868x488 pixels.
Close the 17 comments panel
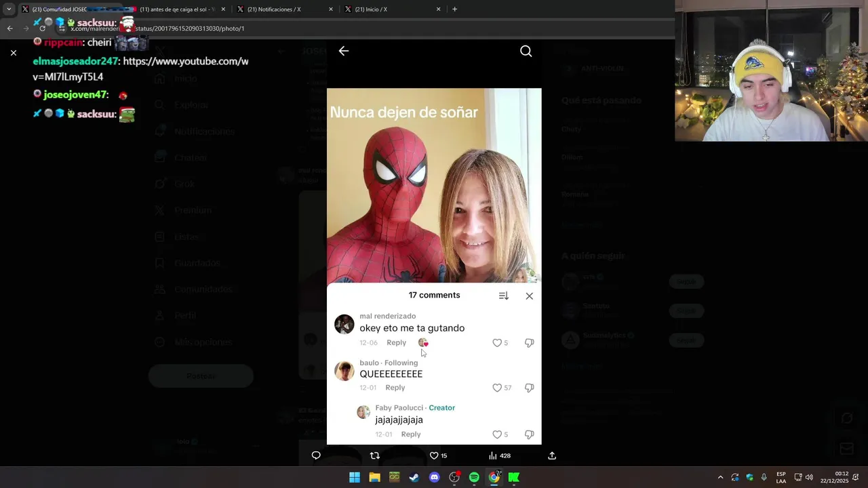(530, 296)
